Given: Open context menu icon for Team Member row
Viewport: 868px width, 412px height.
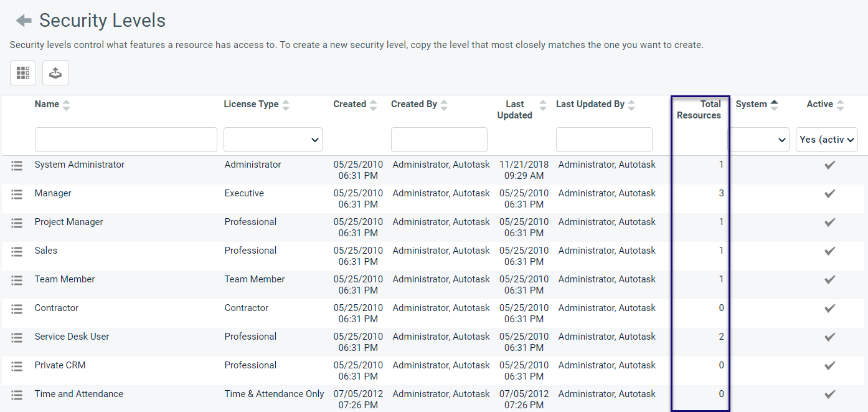Looking at the screenshot, I should [17, 280].
